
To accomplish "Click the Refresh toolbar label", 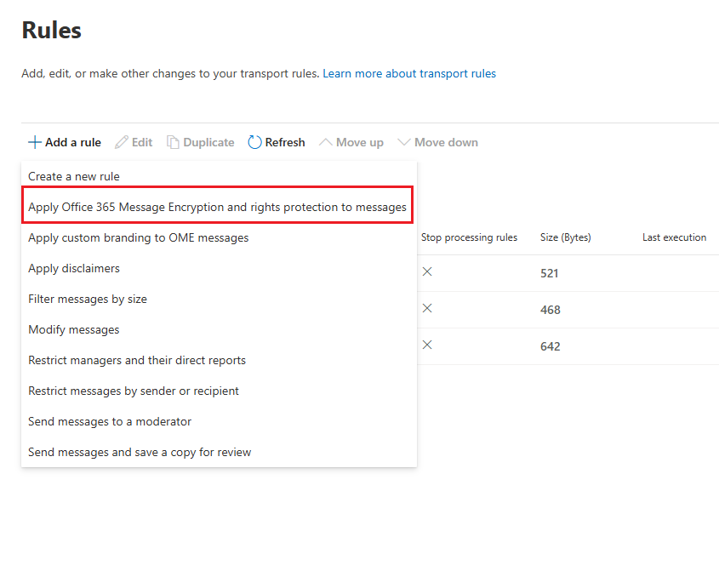I will click(x=285, y=142).
